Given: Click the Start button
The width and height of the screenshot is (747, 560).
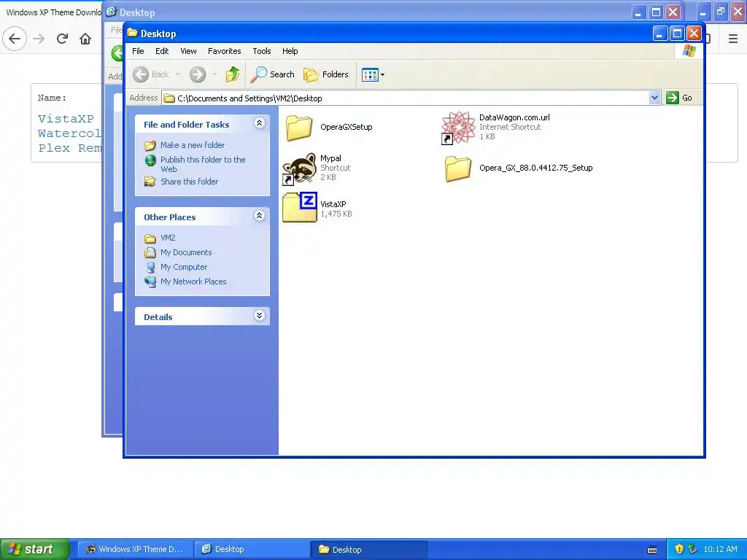Looking at the screenshot, I should coord(34,549).
